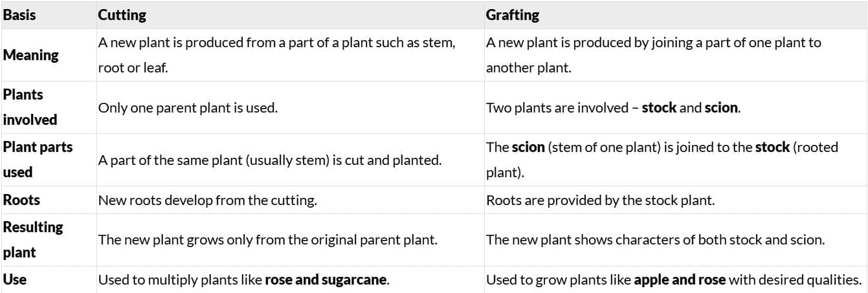Click 'Only one parent plant is used' cell
Image resolution: width=868 pixels, height=293 pixels.
click(188, 108)
